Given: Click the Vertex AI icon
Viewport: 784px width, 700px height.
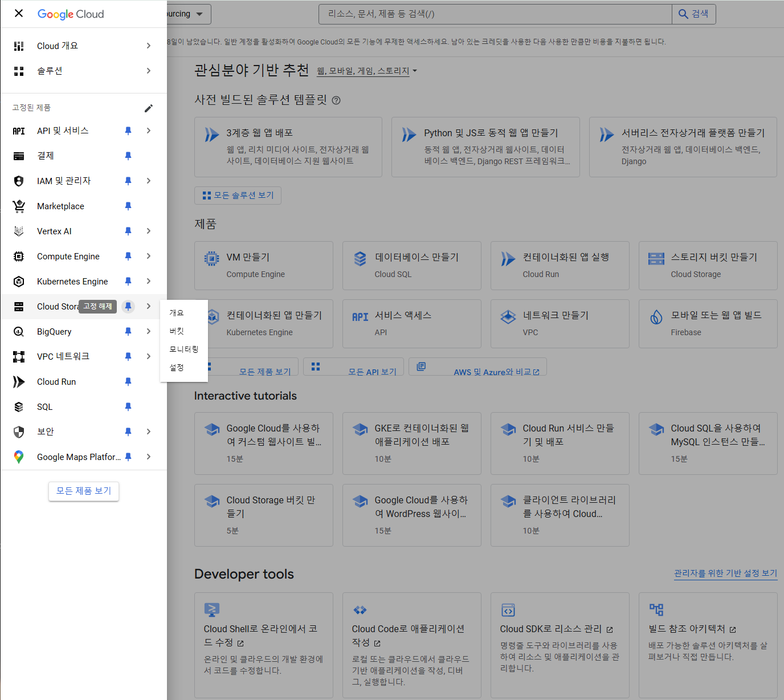Looking at the screenshot, I should (19, 231).
